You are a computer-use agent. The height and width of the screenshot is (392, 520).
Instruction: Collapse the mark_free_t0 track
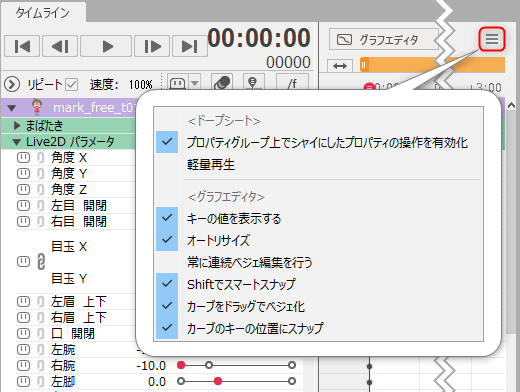point(12,108)
